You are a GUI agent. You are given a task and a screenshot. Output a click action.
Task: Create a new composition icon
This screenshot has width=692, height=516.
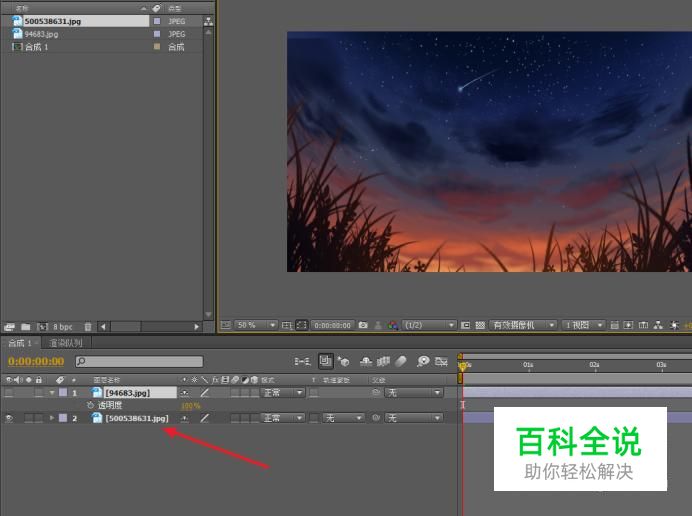[x=42, y=327]
